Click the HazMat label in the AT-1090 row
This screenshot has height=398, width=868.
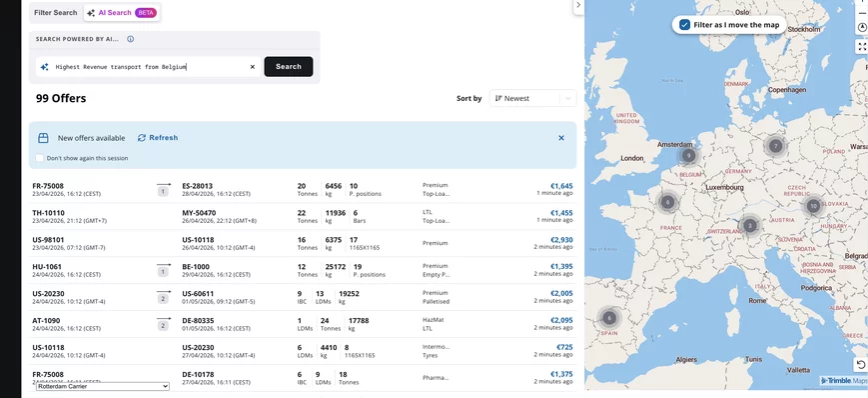[433, 320]
